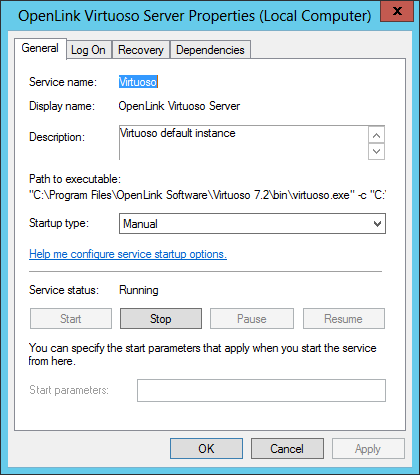Click the Apply button

click(x=368, y=449)
